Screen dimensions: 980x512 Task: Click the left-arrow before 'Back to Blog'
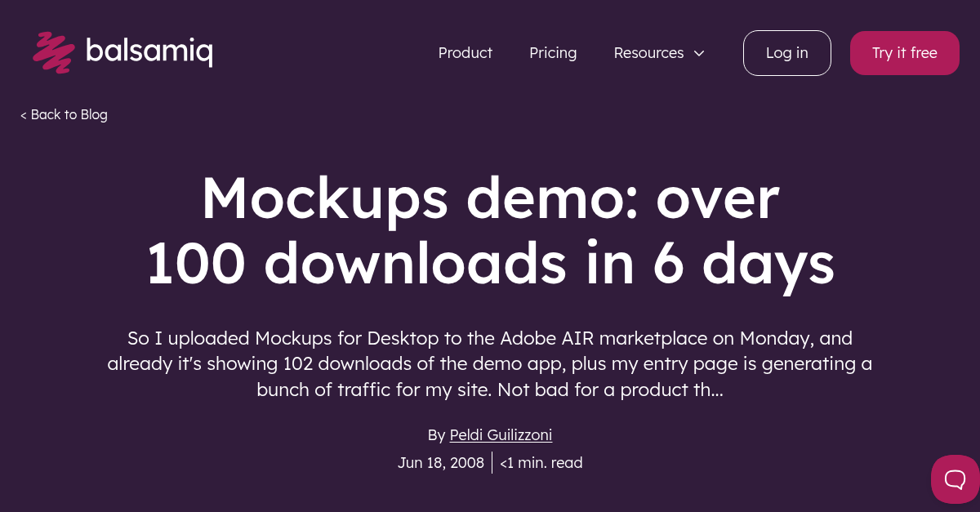pos(24,114)
